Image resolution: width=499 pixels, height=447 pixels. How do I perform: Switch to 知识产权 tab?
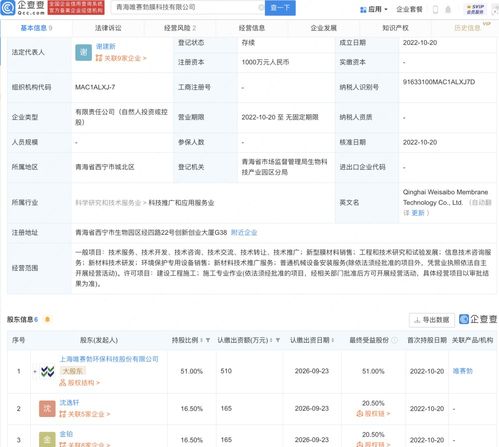tap(395, 28)
